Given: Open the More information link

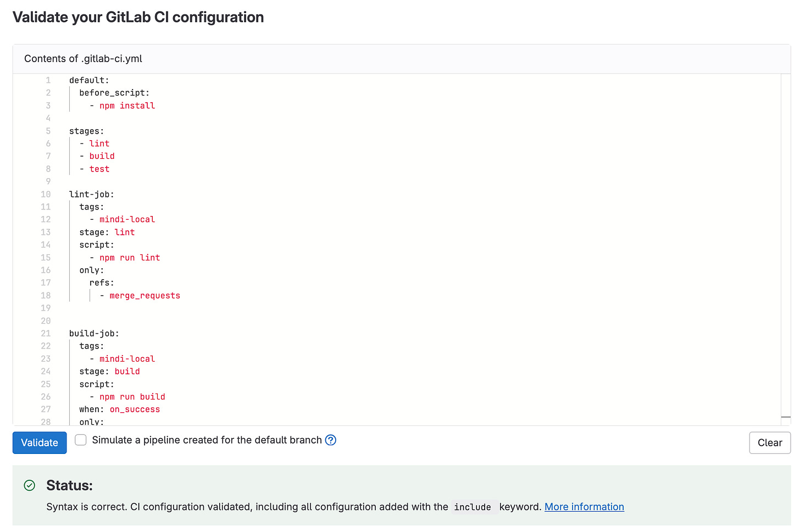Looking at the screenshot, I should coord(584,506).
